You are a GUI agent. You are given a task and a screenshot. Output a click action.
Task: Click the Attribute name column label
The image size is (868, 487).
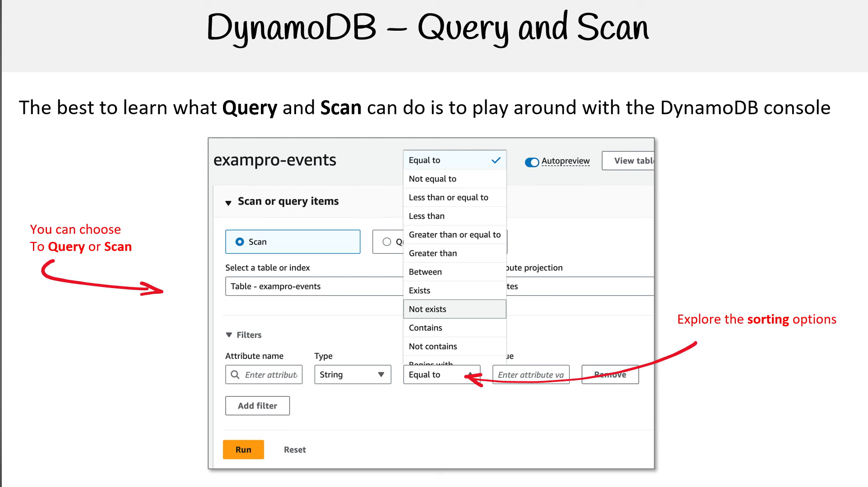(x=255, y=356)
